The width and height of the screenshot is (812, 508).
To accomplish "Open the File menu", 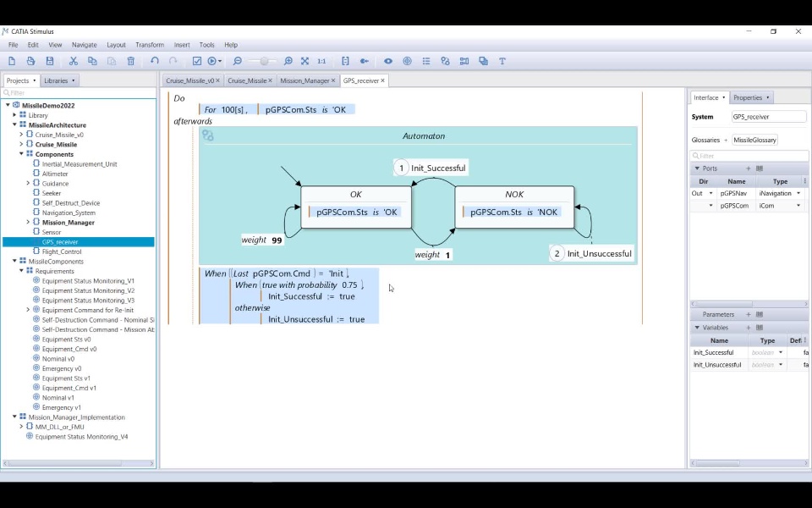I will point(13,45).
